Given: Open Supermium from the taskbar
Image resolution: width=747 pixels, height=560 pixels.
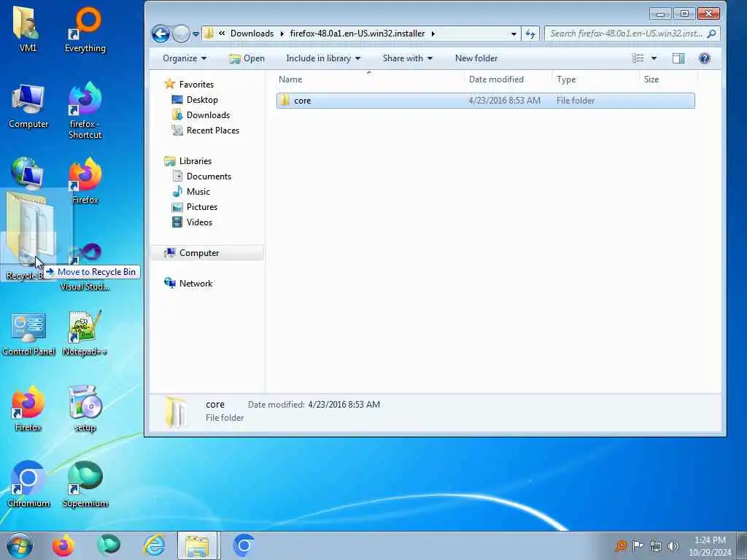Looking at the screenshot, I should [x=109, y=545].
